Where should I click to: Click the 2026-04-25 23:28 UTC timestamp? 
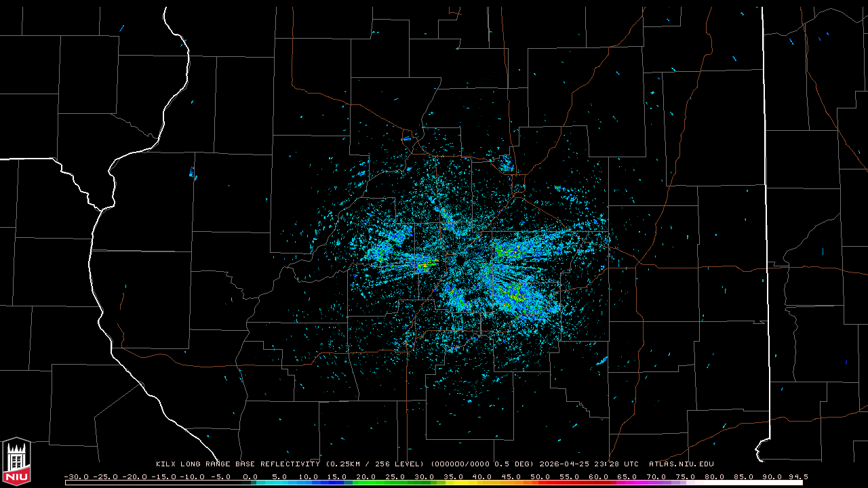click(x=589, y=464)
